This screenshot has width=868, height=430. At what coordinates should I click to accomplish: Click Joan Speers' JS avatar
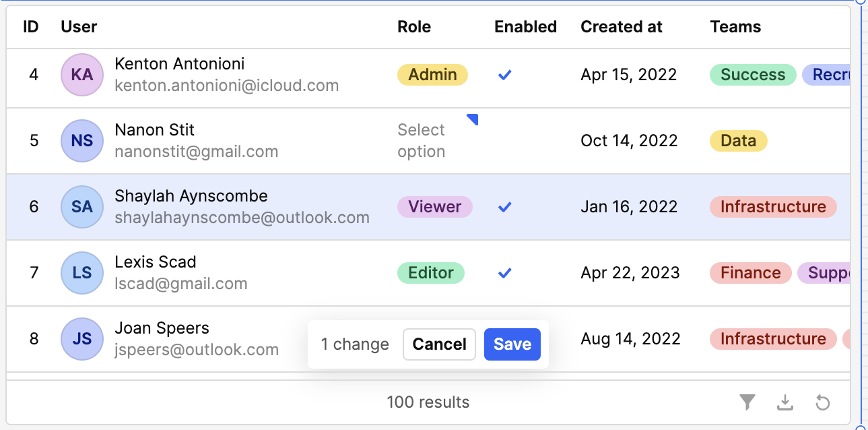(82, 339)
